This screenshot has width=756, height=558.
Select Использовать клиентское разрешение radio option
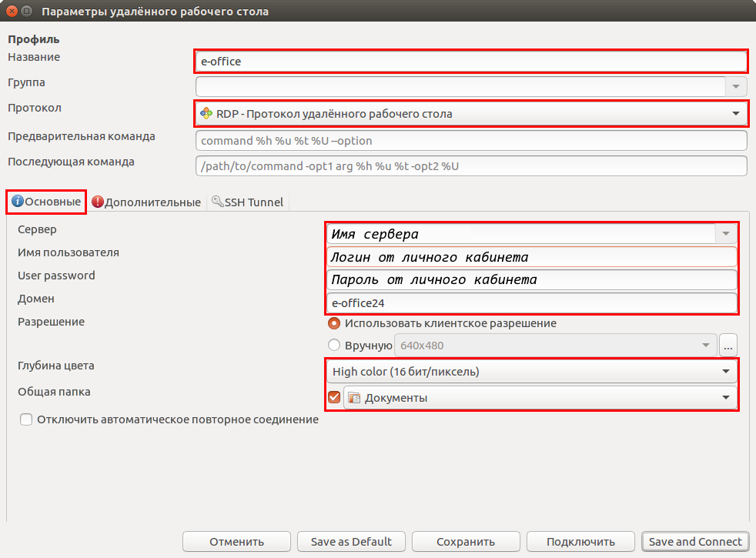334,323
